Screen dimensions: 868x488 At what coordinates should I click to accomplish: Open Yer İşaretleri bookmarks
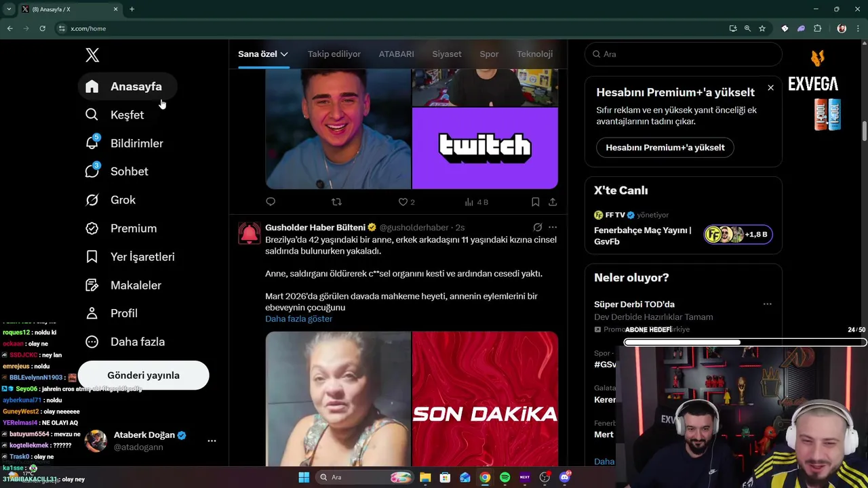coord(130,257)
